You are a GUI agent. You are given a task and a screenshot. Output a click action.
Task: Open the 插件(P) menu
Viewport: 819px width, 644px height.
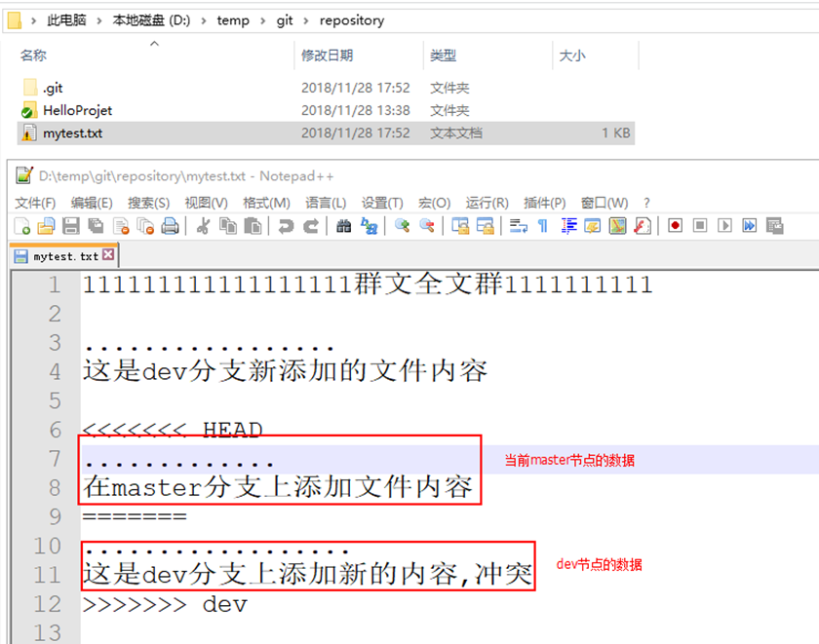tap(545, 203)
